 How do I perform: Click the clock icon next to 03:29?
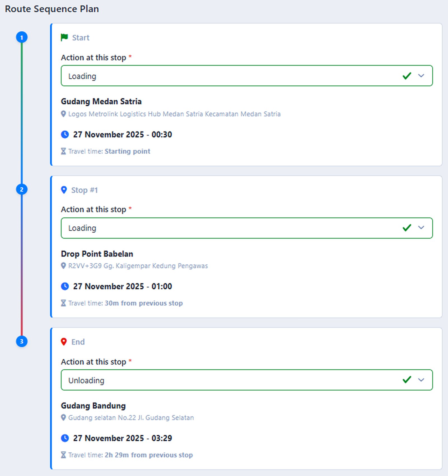coord(65,438)
